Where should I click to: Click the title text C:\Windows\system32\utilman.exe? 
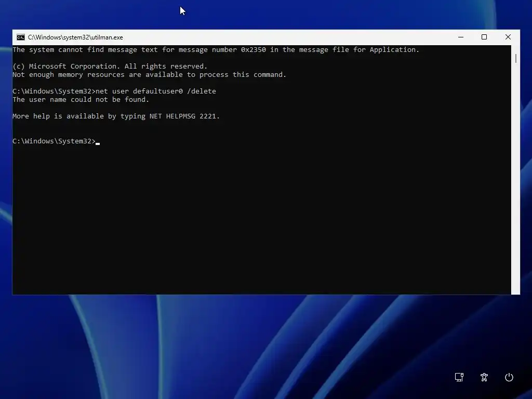[75, 37]
